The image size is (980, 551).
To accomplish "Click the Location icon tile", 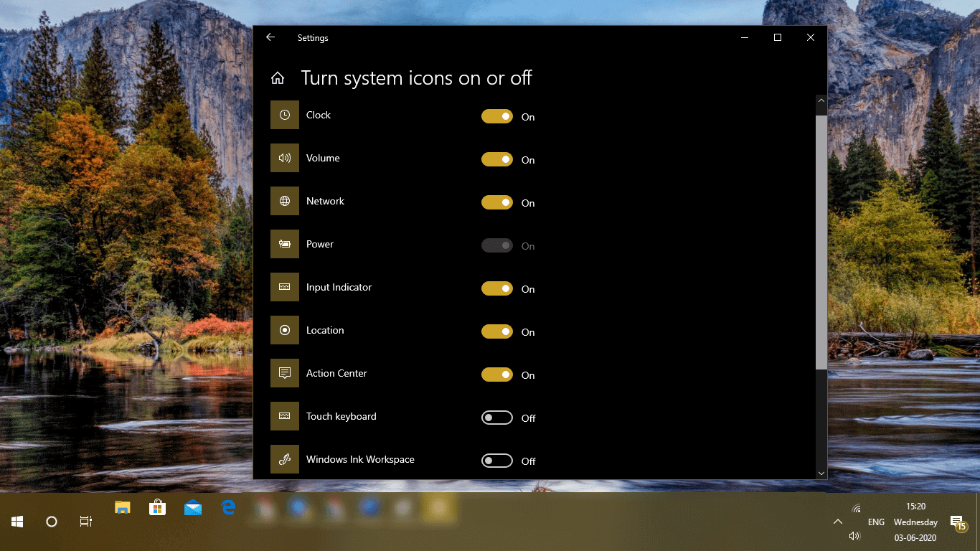I will tap(284, 330).
